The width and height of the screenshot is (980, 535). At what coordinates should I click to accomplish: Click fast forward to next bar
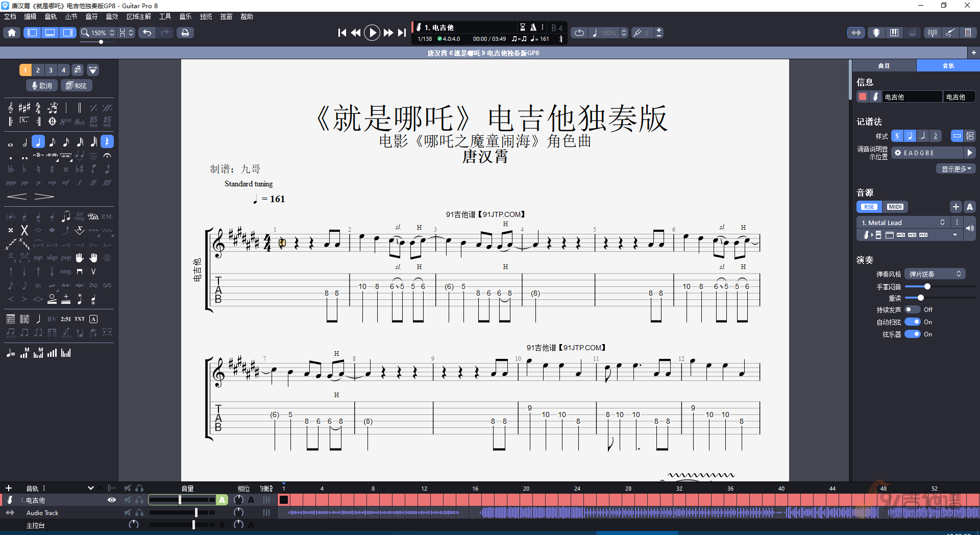[x=388, y=33]
